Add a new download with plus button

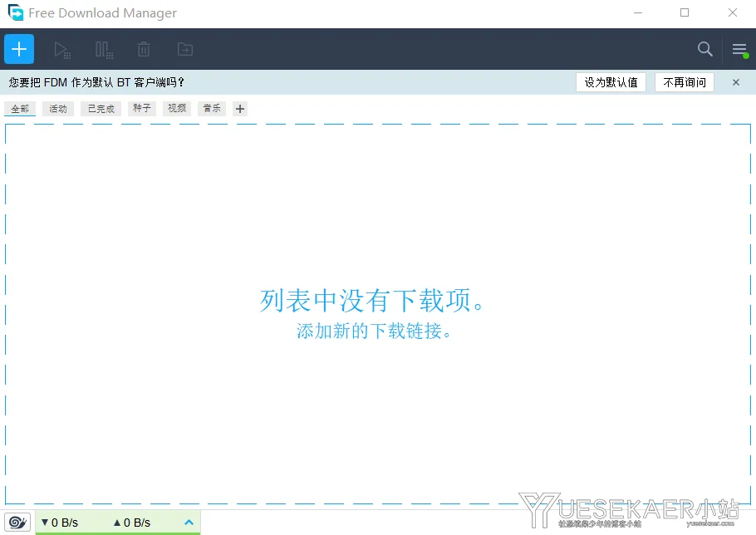click(19, 49)
